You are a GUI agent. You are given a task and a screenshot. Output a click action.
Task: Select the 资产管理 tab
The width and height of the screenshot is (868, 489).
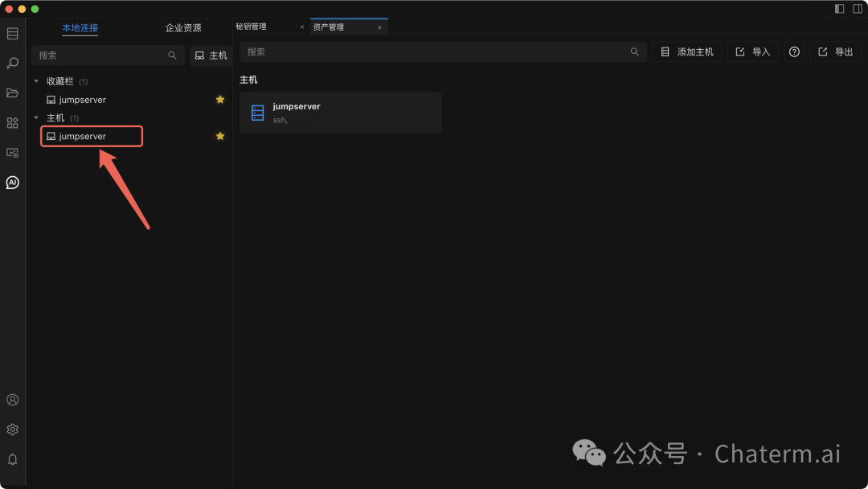click(x=328, y=27)
